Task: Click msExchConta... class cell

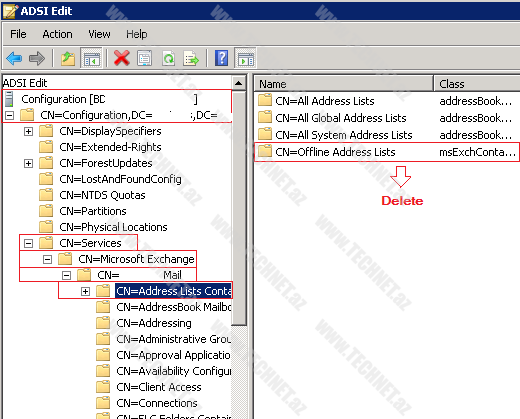Action: [477, 152]
